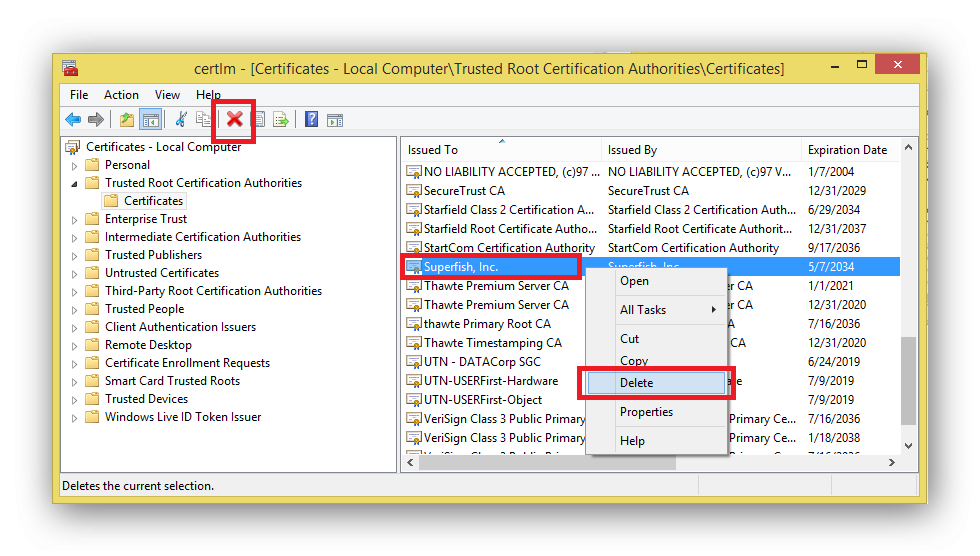Sort by the Expiration Date column header
Image resolution: width=980 pixels, height=556 pixels.
pyautogui.click(x=851, y=150)
